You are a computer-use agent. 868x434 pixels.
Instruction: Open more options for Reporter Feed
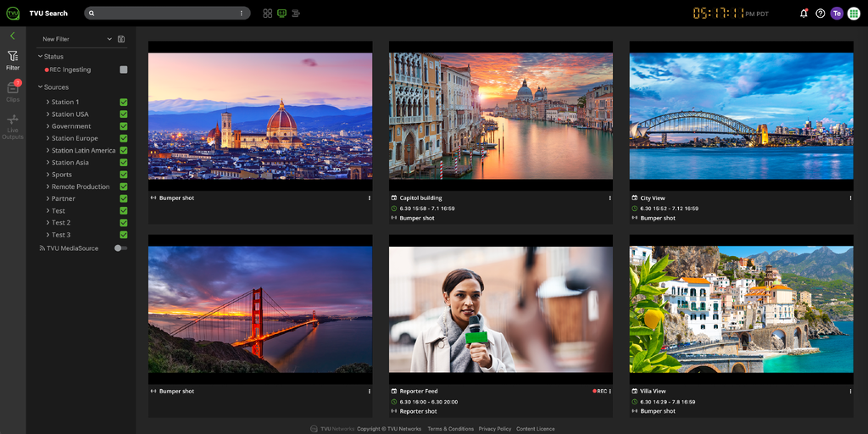(x=610, y=392)
